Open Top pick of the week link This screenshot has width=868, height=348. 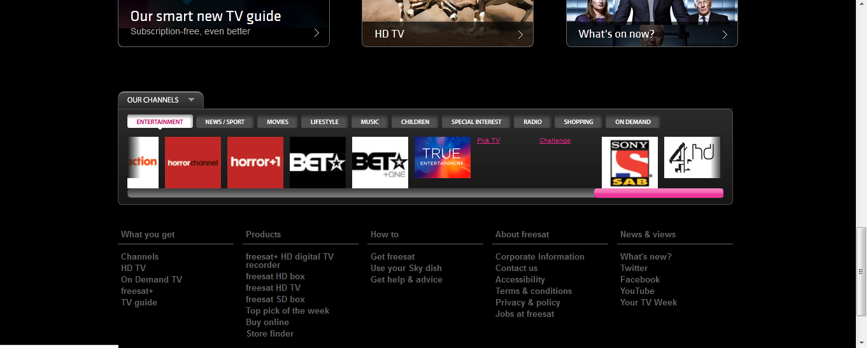click(288, 311)
